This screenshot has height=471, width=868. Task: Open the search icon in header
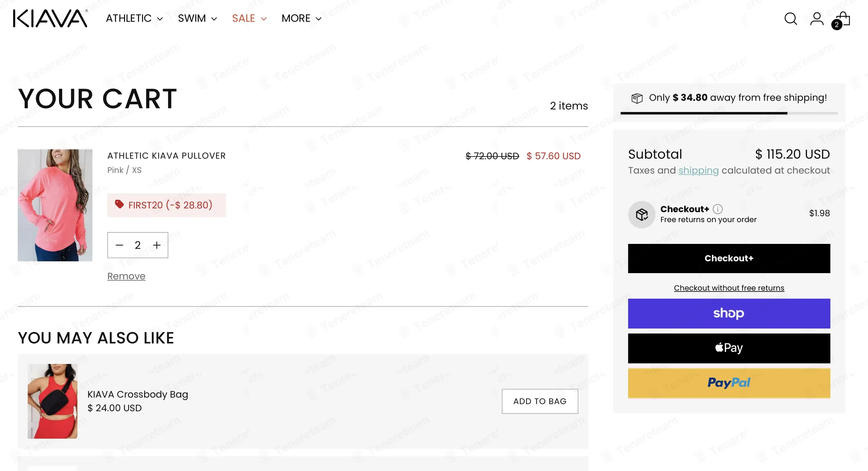tap(791, 19)
